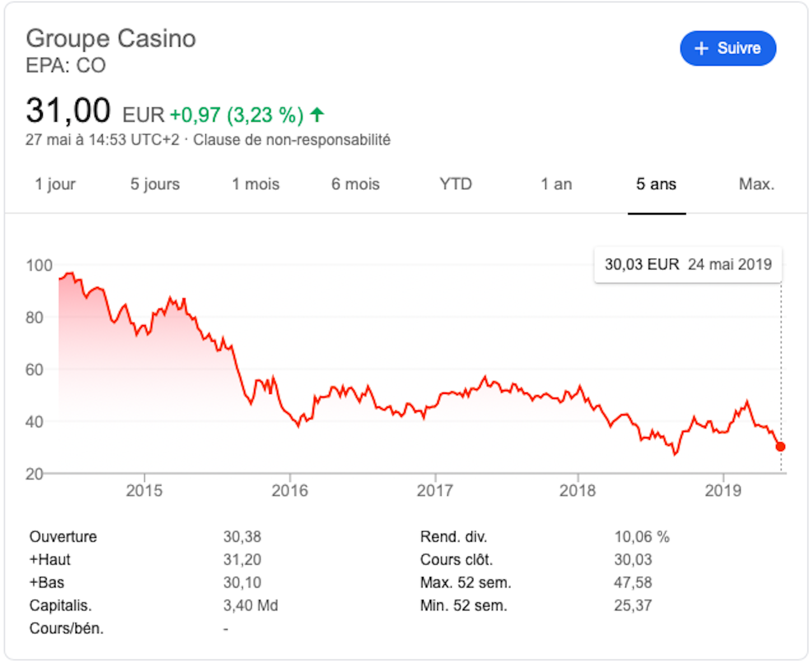Click the red endpoint dot on chart

[780, 446]
